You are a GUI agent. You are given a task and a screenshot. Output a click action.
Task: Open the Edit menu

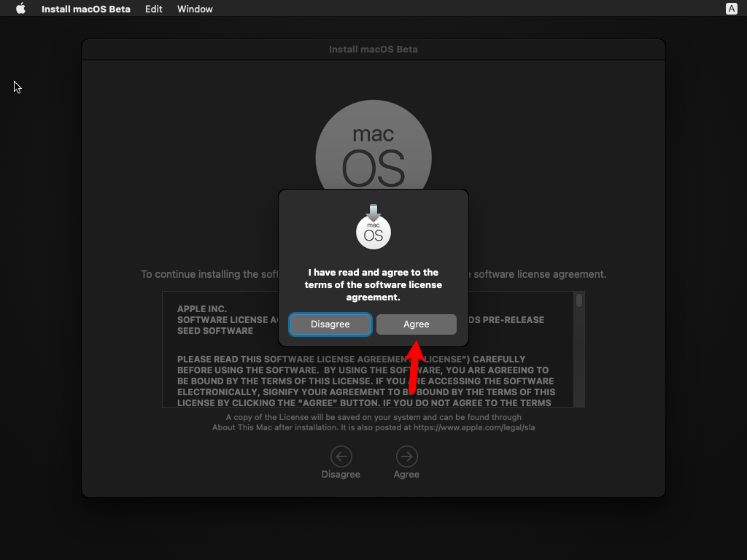tap(153, 9)
